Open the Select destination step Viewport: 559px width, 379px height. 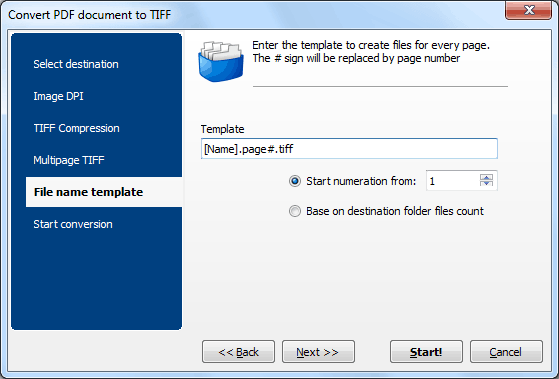tap(76, 64)
